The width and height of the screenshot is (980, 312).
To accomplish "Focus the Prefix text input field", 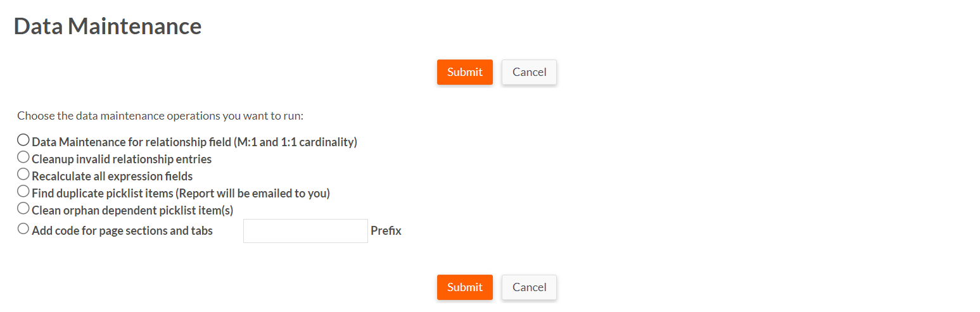I will click(x=305, y=231).
